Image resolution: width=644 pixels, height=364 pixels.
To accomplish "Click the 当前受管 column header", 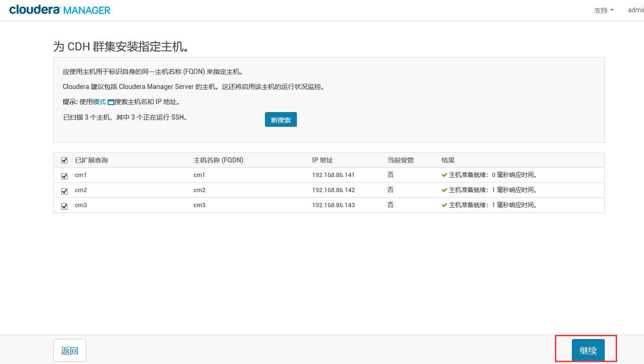I will tap(400, 160).
